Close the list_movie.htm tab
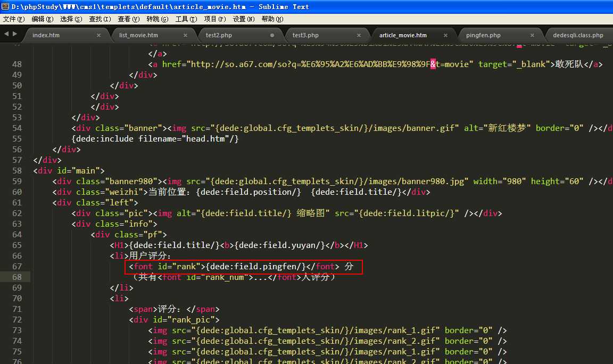 click(x=185, y=35)
